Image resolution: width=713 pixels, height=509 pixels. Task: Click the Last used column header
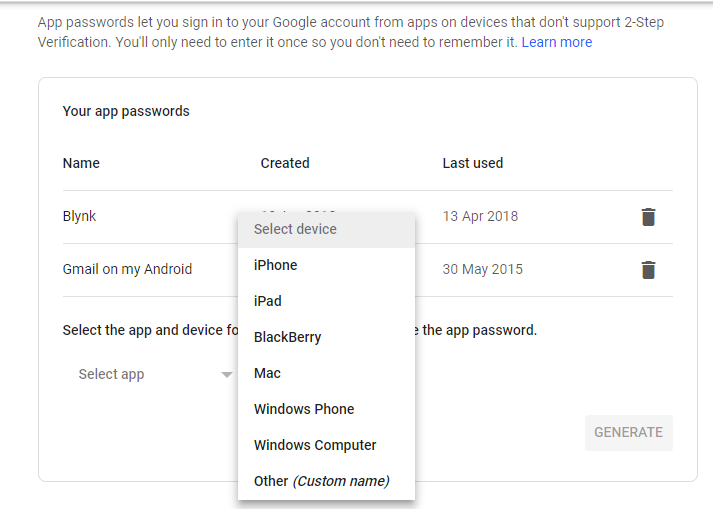pos(473,163)
